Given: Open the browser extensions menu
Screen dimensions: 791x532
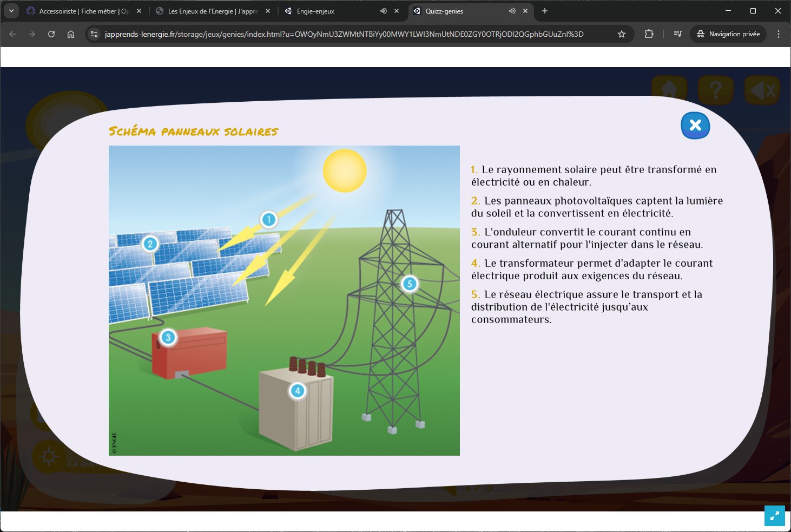Looking at the screenshot, I should pos(649,34).
